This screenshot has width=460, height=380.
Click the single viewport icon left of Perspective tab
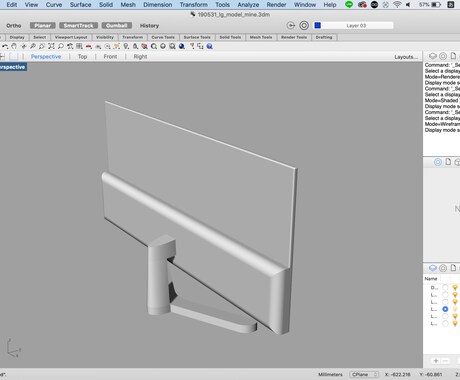tap(14, 57)
